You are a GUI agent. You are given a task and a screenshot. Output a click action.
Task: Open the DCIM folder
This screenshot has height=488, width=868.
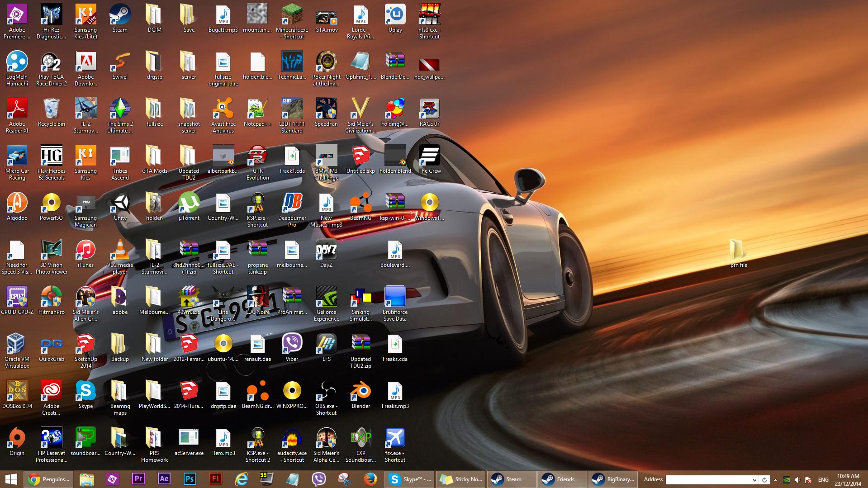click(154, 19)
